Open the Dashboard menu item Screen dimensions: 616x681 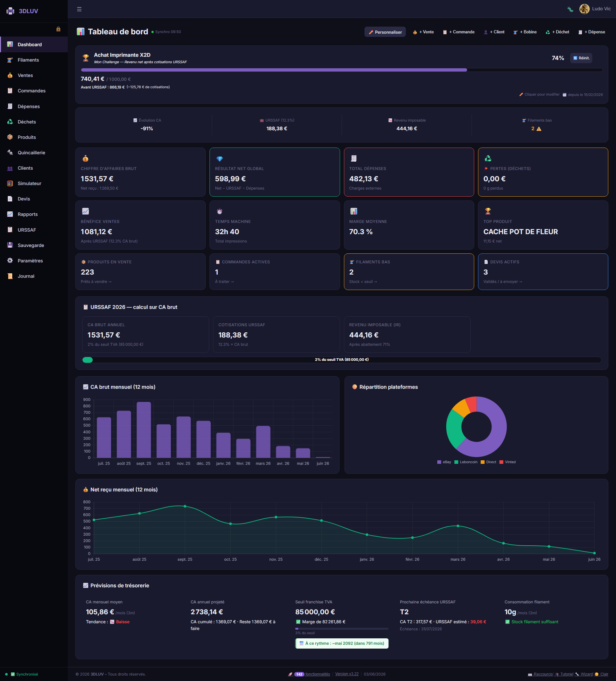[34, 45]
